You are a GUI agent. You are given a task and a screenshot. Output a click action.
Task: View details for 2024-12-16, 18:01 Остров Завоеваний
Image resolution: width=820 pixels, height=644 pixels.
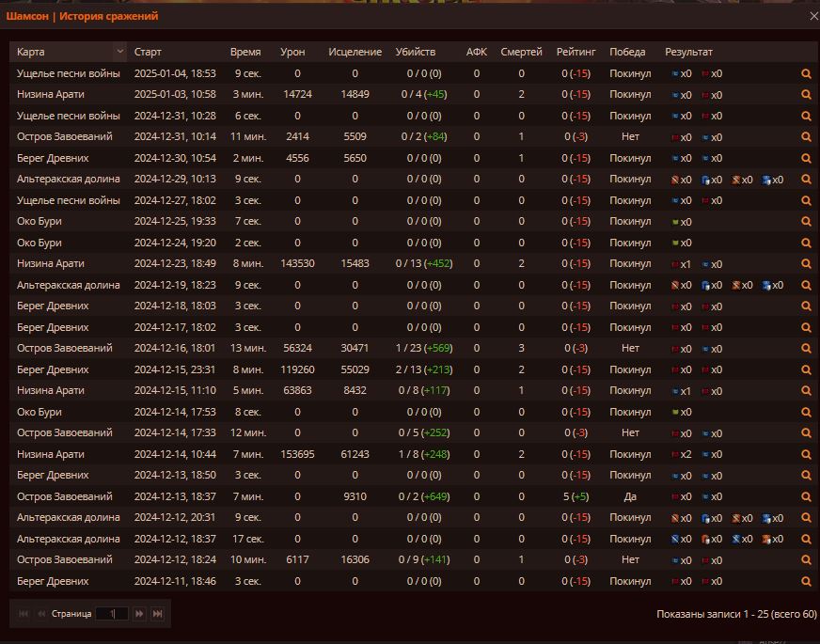(806, 349)
